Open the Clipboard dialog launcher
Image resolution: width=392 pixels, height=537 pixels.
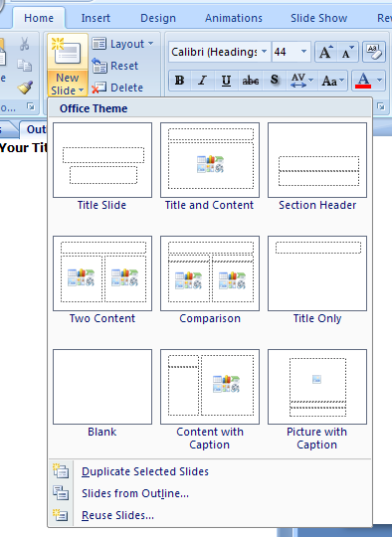[31, 107]
